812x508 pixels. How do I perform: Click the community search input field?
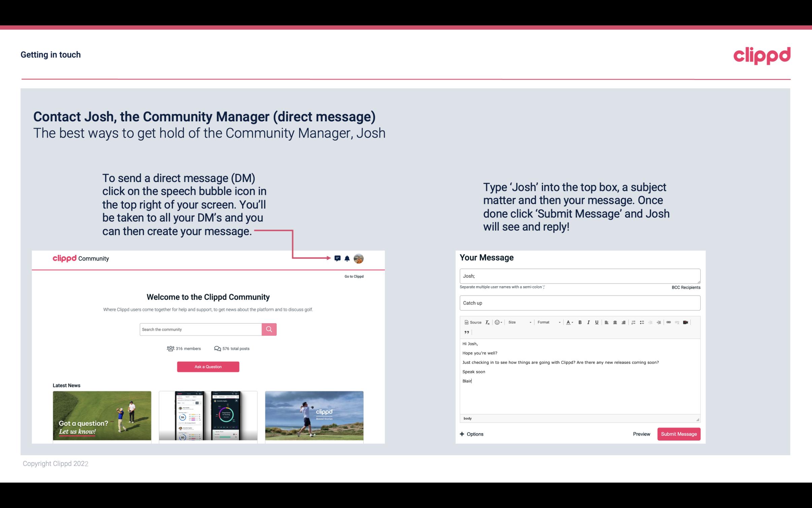pyautogui.click(x=201, y=329)
